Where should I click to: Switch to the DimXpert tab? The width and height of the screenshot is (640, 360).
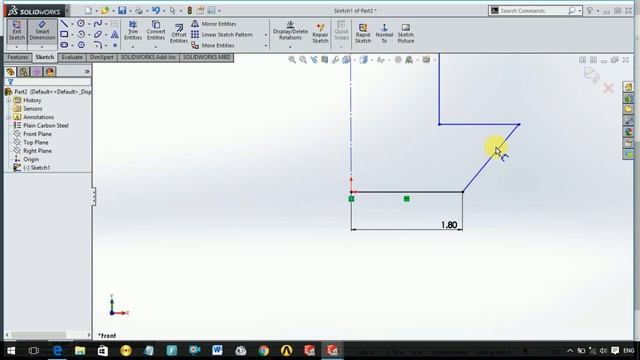(x=102, y=57)
